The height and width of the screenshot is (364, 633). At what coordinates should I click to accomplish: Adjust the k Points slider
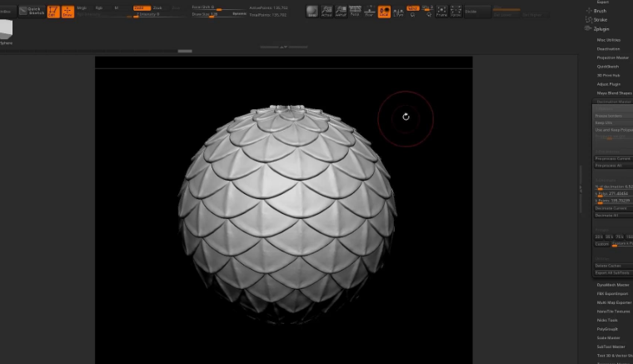[613, 201]
